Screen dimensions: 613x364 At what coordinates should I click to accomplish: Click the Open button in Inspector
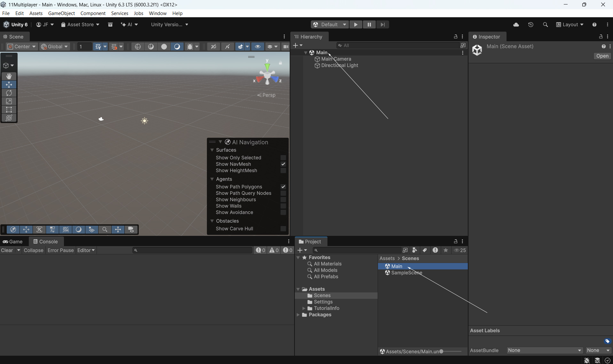pyautogui.click(x=602, y=56)
